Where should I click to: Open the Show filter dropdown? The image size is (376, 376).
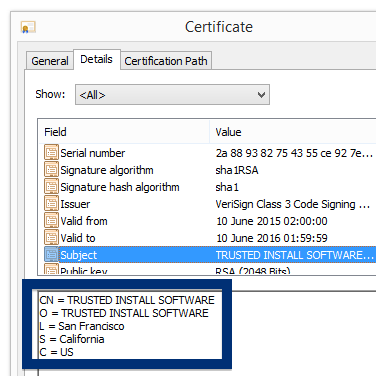[x=172, y=95]
